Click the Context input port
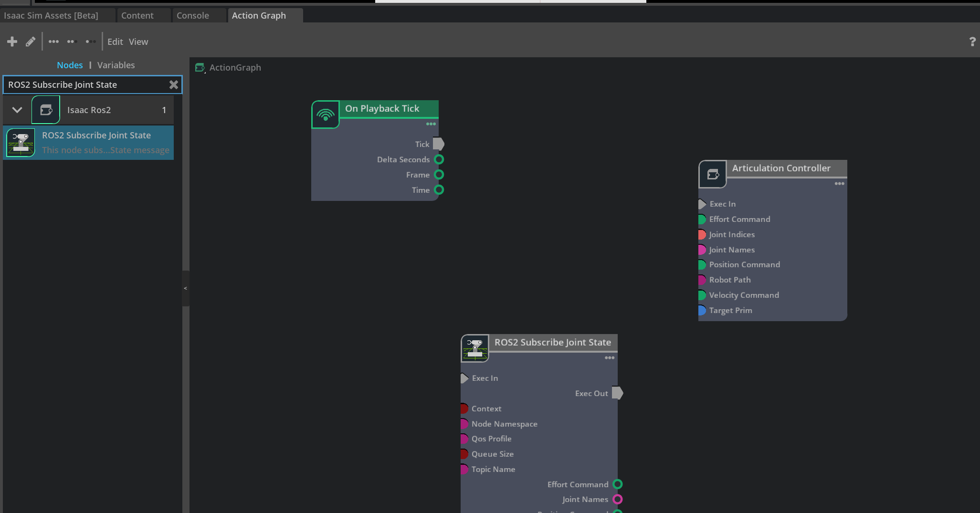980x513 pixels. pyautogui.click(x=464, y=408)
